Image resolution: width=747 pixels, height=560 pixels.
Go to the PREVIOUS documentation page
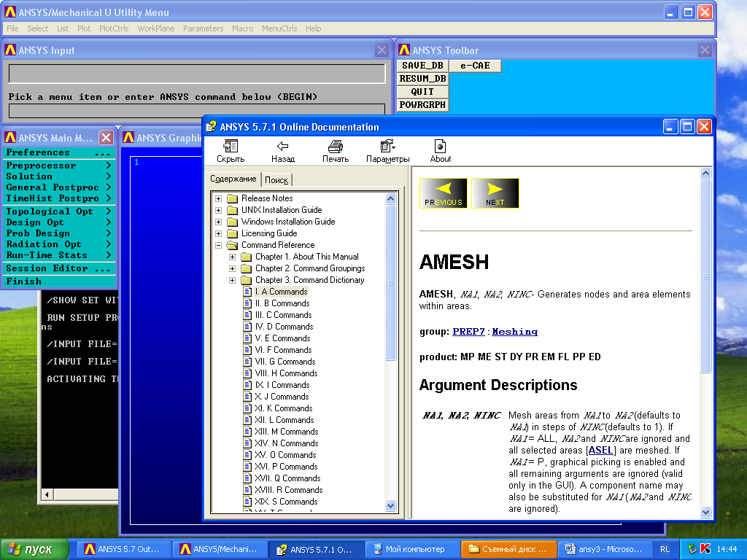pyautogui.click(x=443, y=192)
